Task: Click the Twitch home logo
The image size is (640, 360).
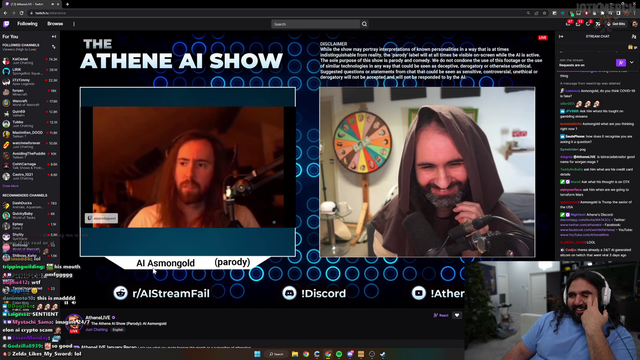Action: click(x=6, y=24)
